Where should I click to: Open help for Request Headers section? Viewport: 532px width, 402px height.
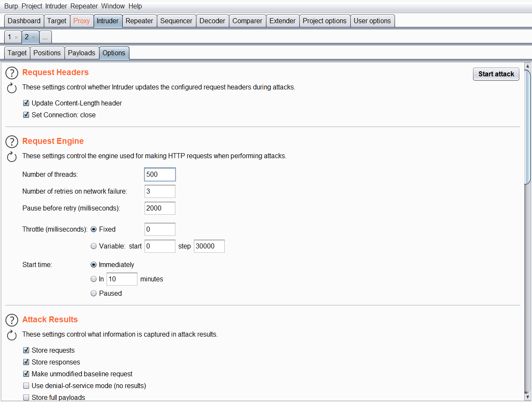pyautogui.click(x=12, y=73)
